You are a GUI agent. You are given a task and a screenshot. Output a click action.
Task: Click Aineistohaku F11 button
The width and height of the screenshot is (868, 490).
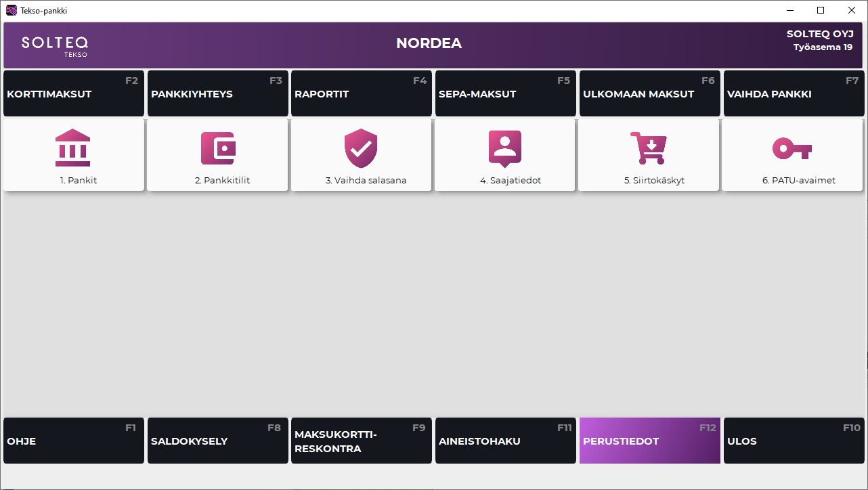point(505,441)
